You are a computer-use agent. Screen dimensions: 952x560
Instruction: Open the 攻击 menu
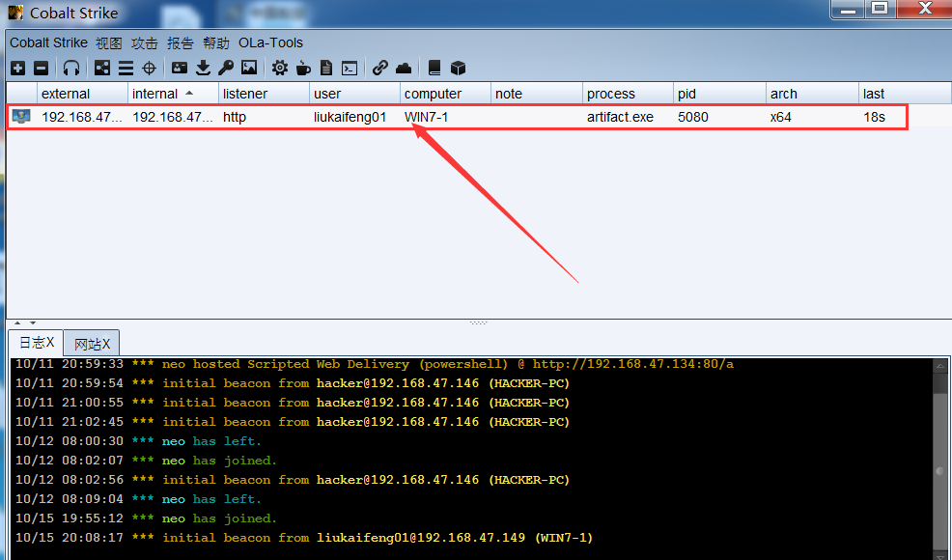tap(145, 43)
